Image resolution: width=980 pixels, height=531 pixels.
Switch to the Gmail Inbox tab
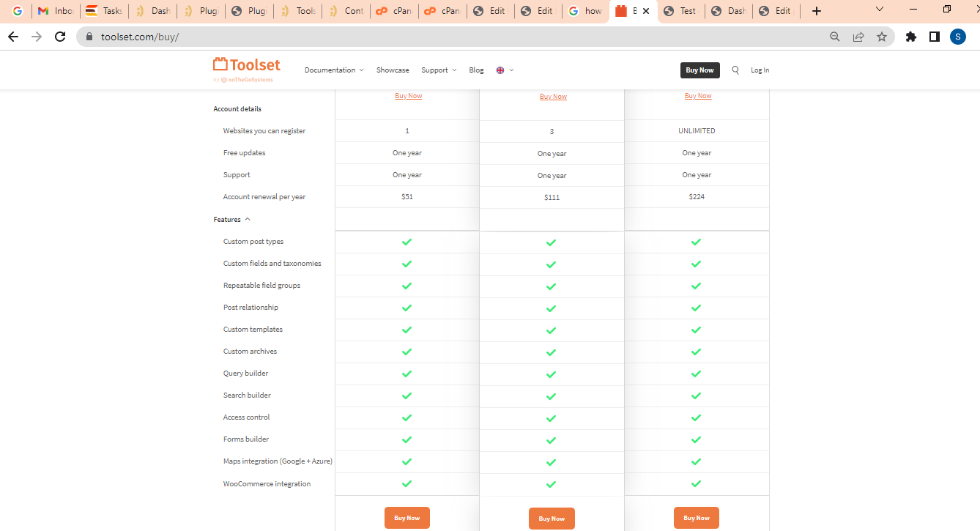(56, 11)
